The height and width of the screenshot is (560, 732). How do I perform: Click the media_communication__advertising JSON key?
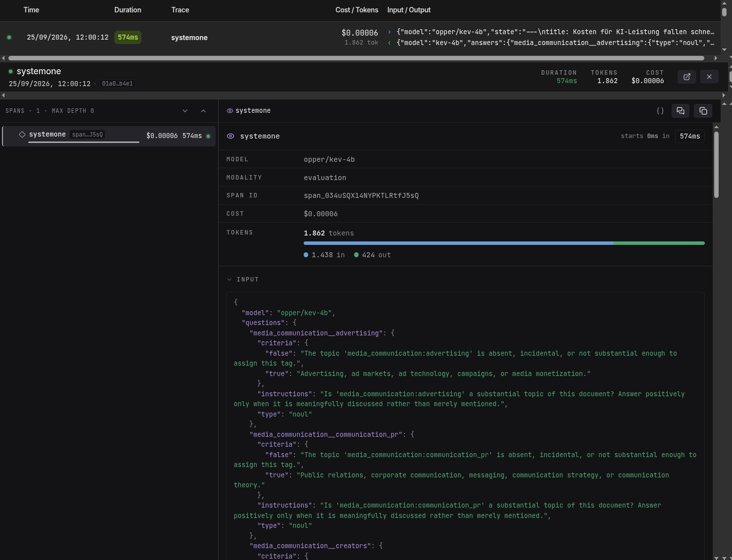(x=316, y=333)
